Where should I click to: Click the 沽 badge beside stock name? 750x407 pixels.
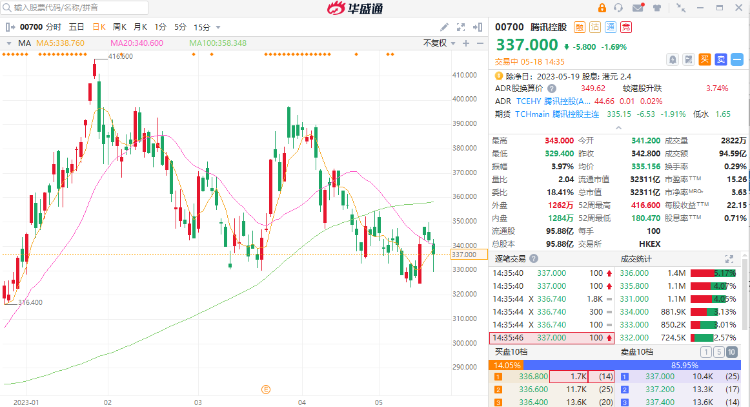coord(595,27)
